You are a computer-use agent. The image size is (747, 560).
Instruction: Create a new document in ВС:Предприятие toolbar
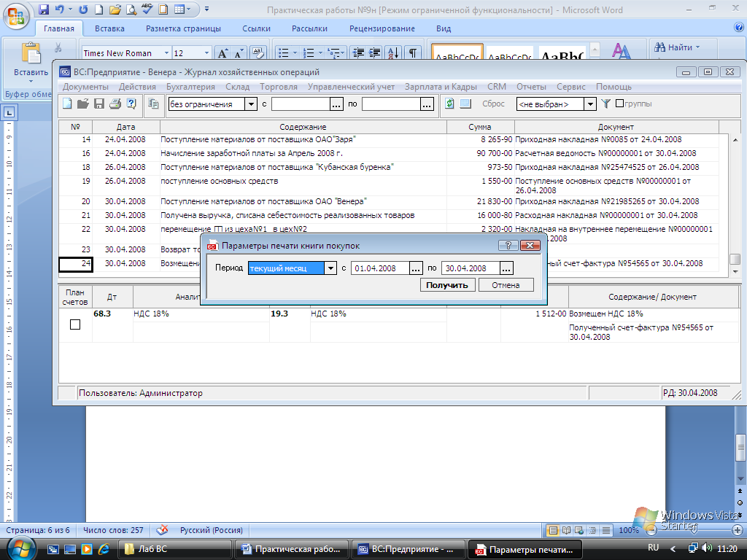(67, 104)
